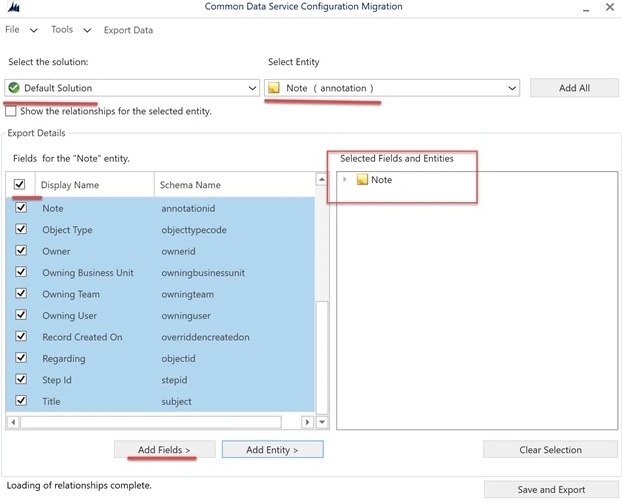The image size is (622, 503).
Task: Click the Clear Selection button
Action: [x=550, y=449]
